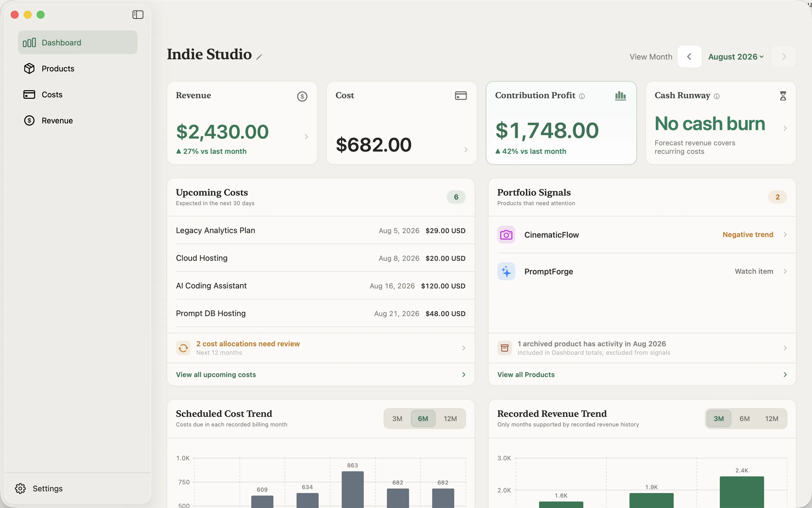Open Dashboard in sidebar
The height and width of the screenshot is (508, 812).
point(78,42)
